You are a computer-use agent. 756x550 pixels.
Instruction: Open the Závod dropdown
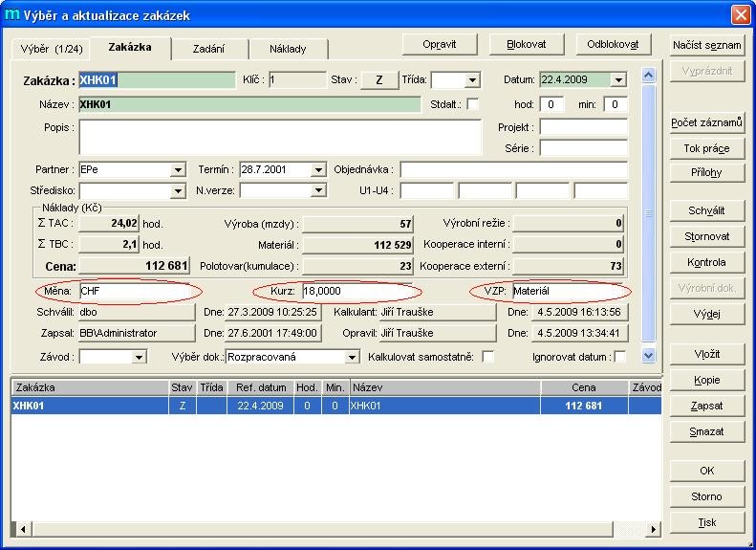139,358
